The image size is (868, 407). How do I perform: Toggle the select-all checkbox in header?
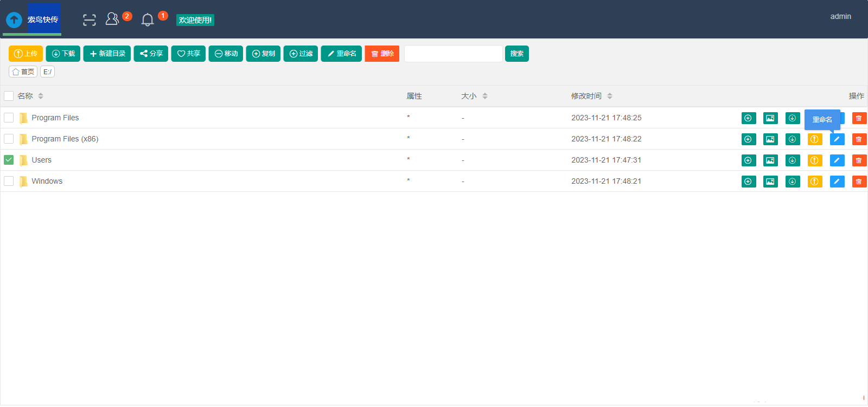coord(9,96)
